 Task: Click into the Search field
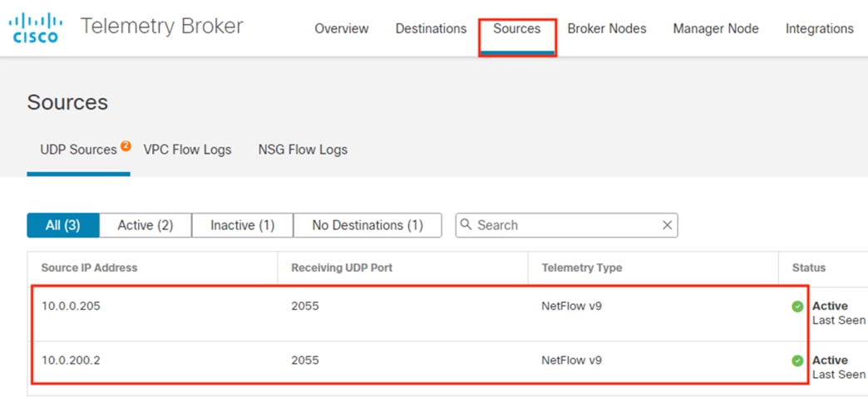tap(566, 225)
